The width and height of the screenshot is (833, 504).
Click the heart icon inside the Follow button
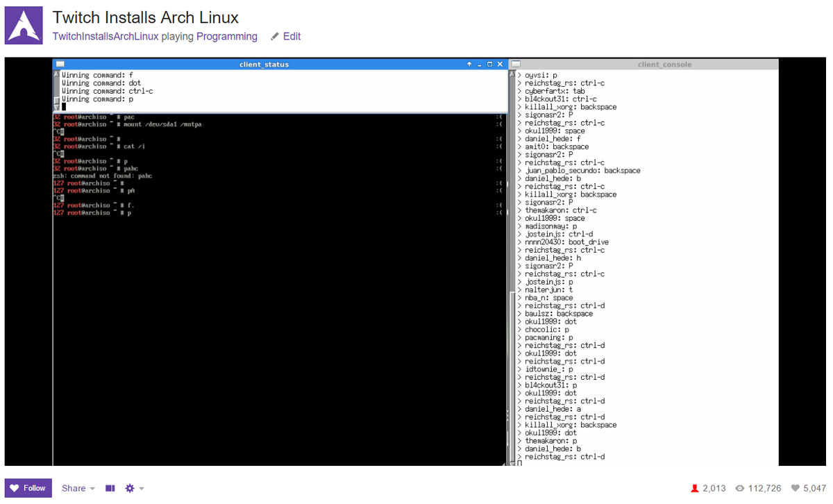[15, 488]
